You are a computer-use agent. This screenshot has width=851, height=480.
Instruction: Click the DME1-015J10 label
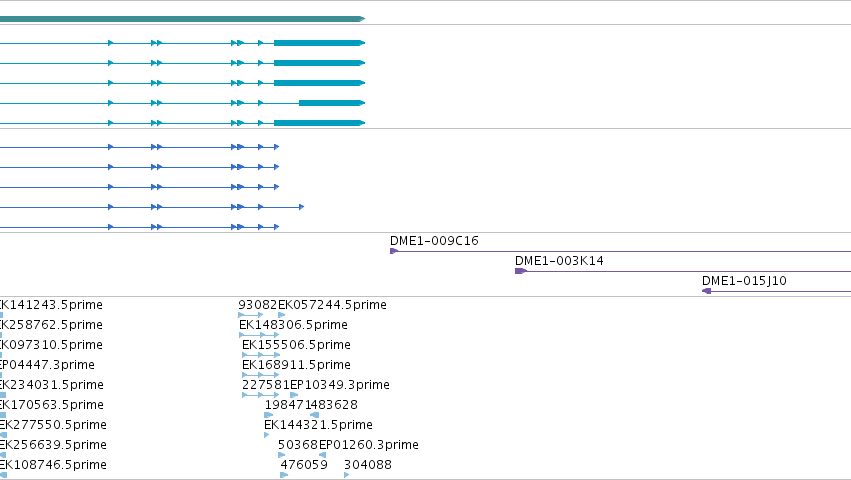pyautogui.click(x=744, y=281)
